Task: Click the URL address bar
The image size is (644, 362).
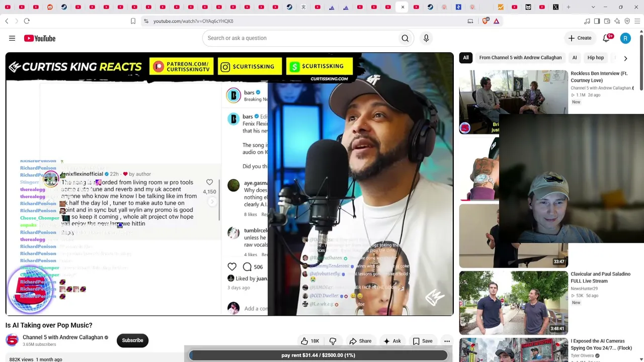Action: 302,21
